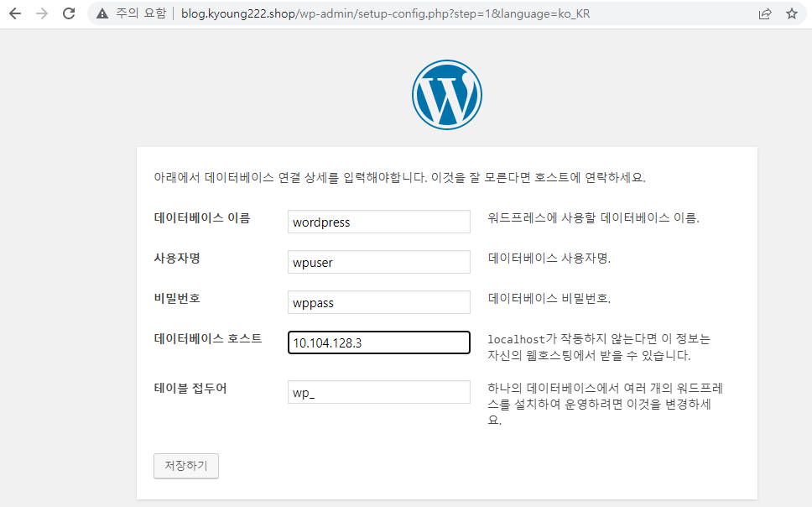Click the description 워드프레스에 사용할 데이터베이스 이름.
This screenshot has width=812, height=507.
click(593, 217)
